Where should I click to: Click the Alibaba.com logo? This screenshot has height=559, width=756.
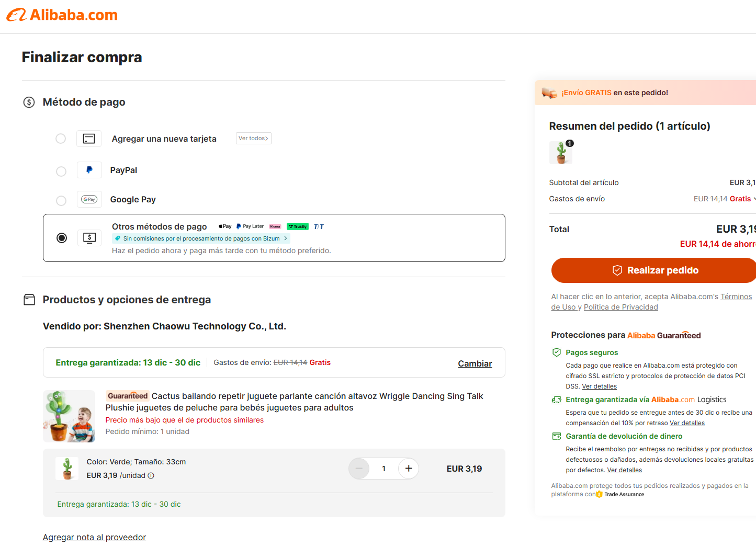(x=62, y=15)
